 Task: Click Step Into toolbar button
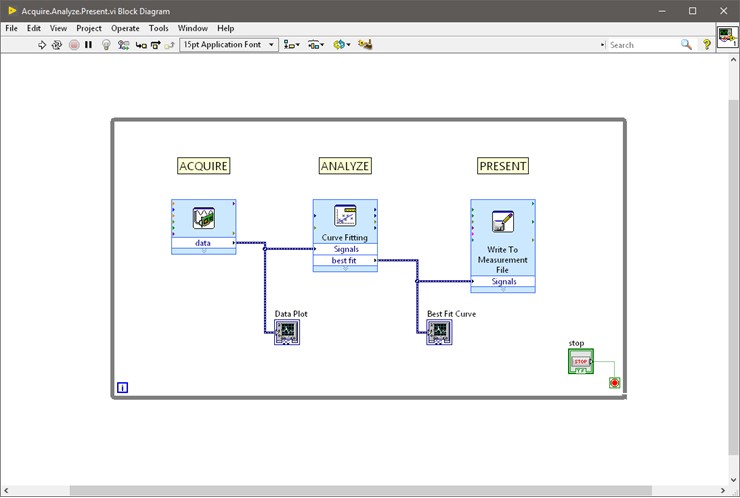click(141, 45)
